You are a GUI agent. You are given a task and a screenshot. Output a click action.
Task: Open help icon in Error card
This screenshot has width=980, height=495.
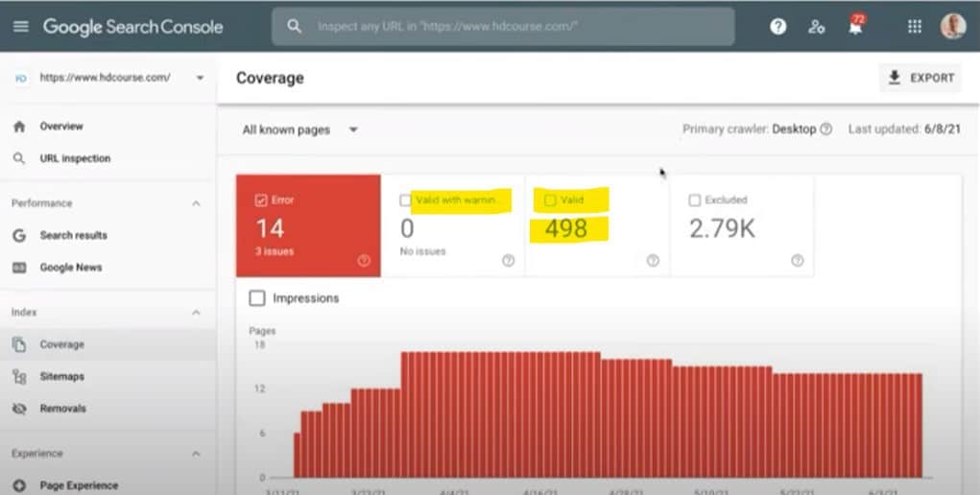tap(364, 261)
